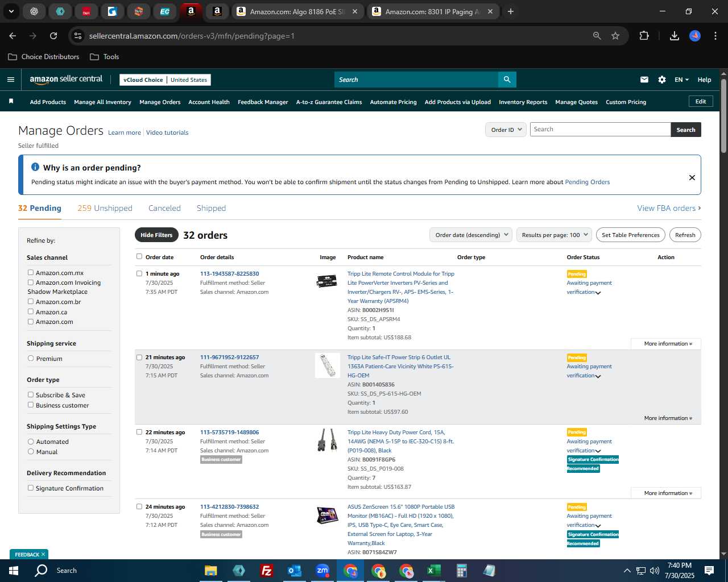Check the Subscribe & Save filter
Screen dimensions: 728x582
point(31,394)
